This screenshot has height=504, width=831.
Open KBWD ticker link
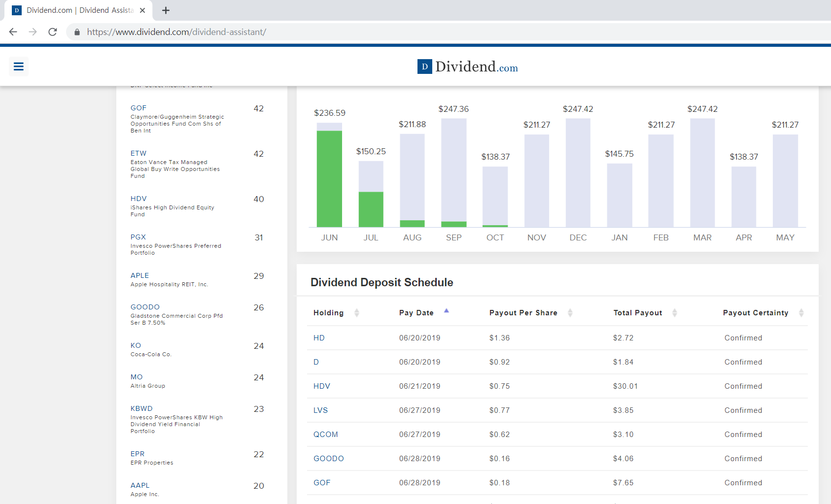click(x=141, y=408)
